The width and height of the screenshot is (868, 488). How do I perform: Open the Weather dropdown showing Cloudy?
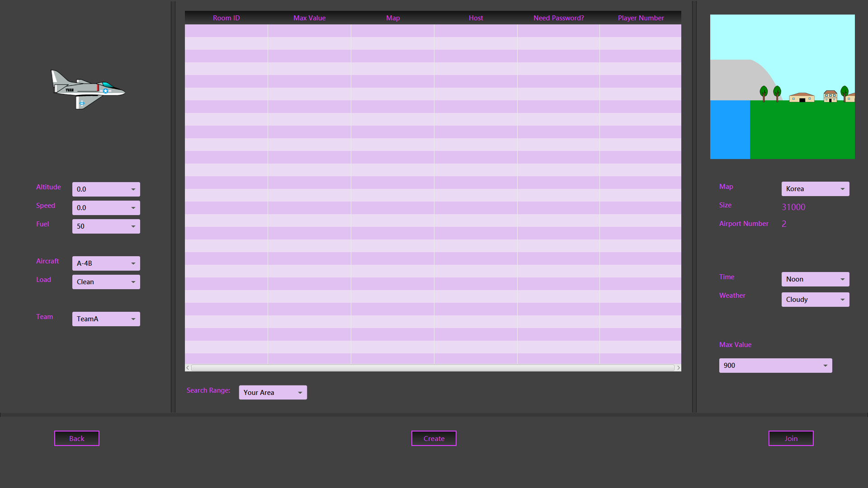coord(815,300)
